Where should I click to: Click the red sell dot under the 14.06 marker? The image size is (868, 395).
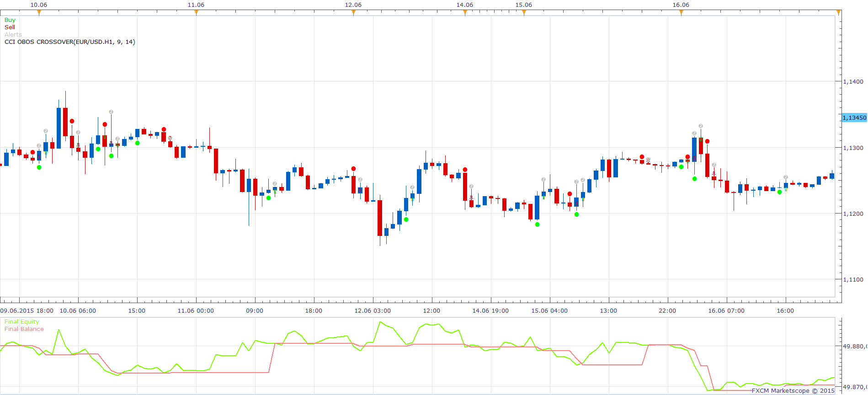click(x=465, y=170)
